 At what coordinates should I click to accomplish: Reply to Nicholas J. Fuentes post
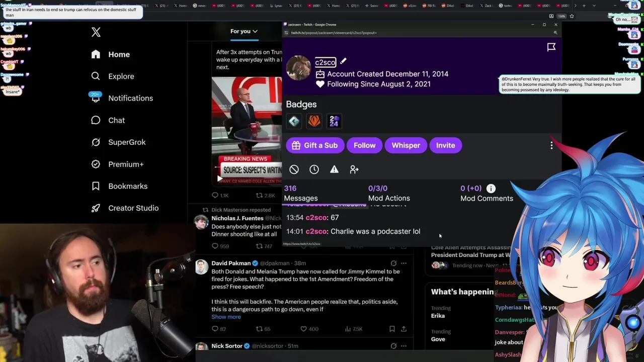(220, 246)
